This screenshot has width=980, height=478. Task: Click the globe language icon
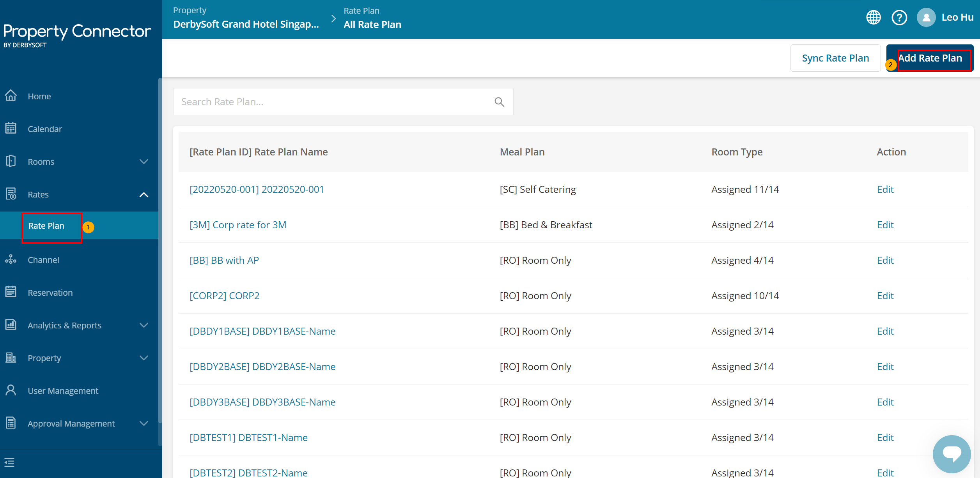pyautogui.click(x=873, y=18)
